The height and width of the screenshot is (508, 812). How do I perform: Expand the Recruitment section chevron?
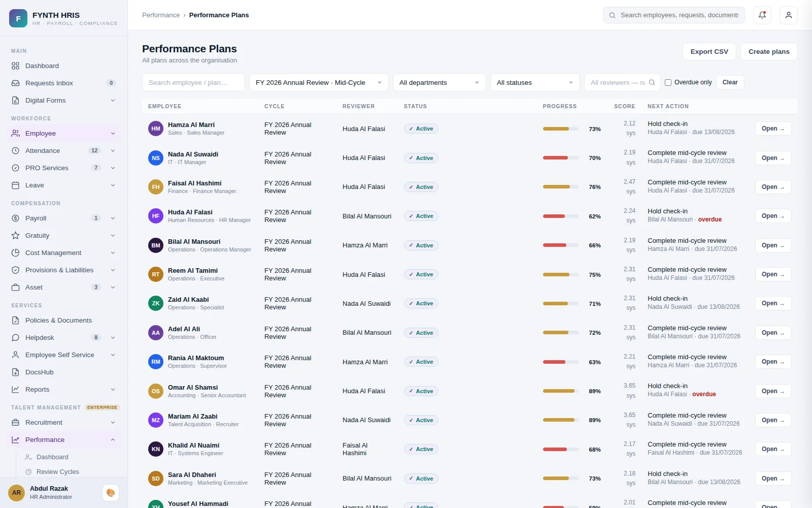113,423
